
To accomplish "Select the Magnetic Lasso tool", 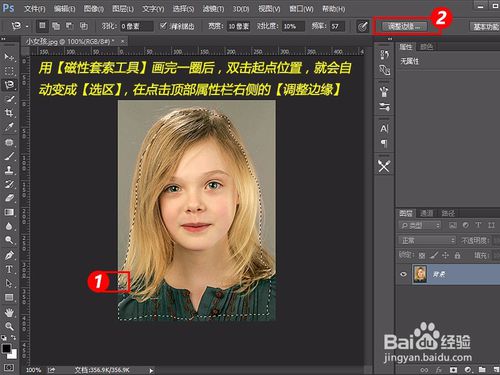I will click(x=9, y=85).
